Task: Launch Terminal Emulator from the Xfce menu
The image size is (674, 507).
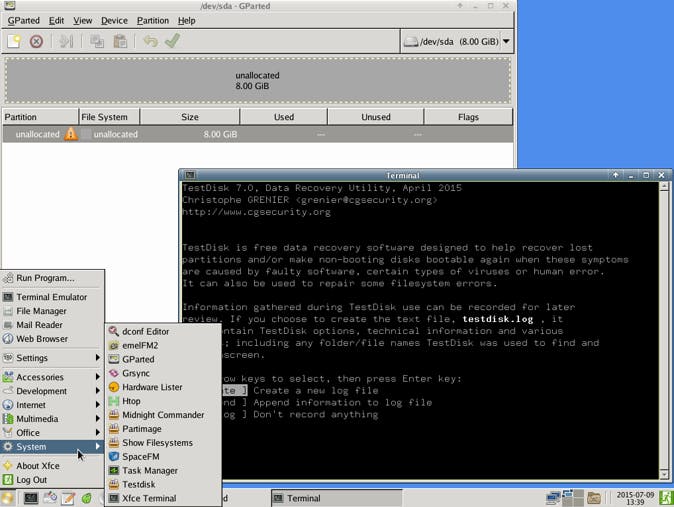Action: click(52, 297)
